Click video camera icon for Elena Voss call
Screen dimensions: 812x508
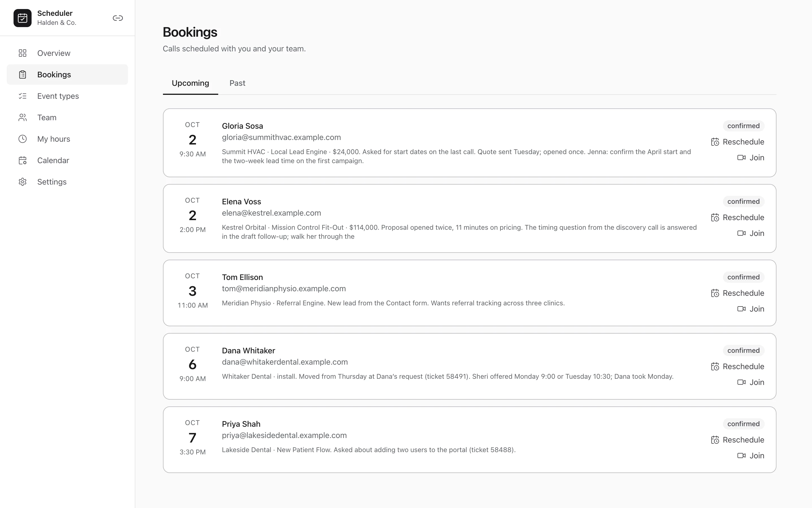click(x=742, y=233)
